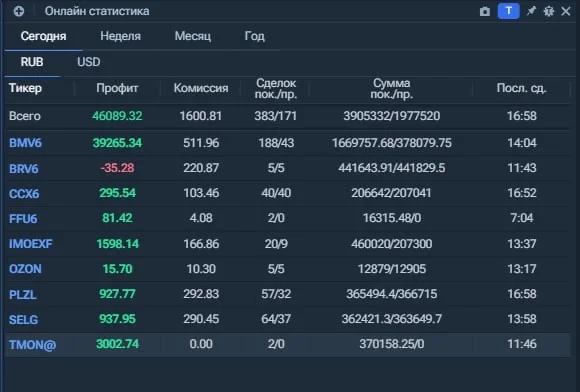The image size is (580, 392).
Task: Click total commission 1600.81
Action: point(201,116)
